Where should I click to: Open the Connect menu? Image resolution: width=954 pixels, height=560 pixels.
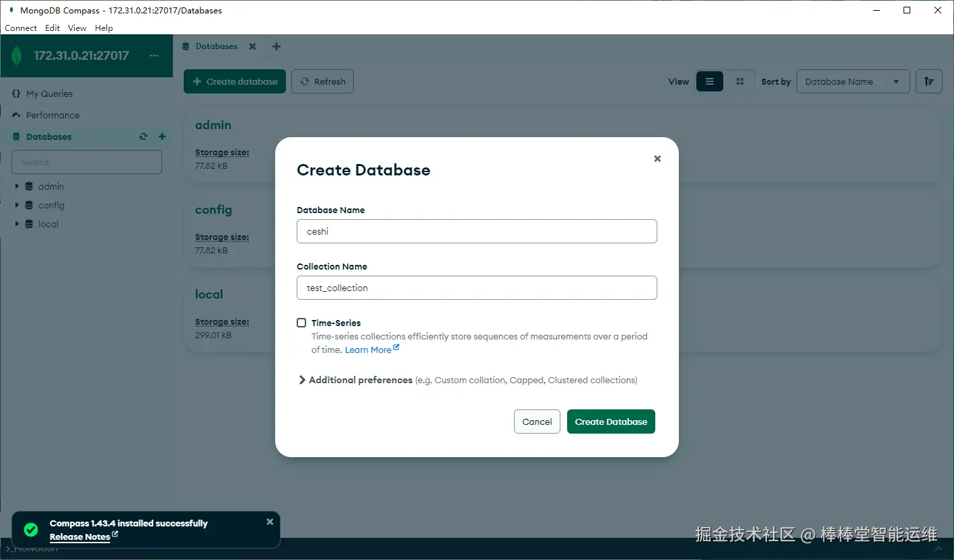[21, 28]
